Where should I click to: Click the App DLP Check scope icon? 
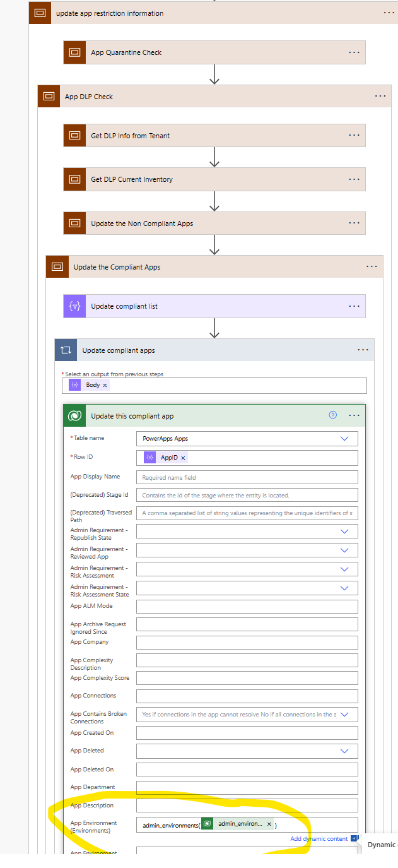pyautogui.click(x=49, y=96)
